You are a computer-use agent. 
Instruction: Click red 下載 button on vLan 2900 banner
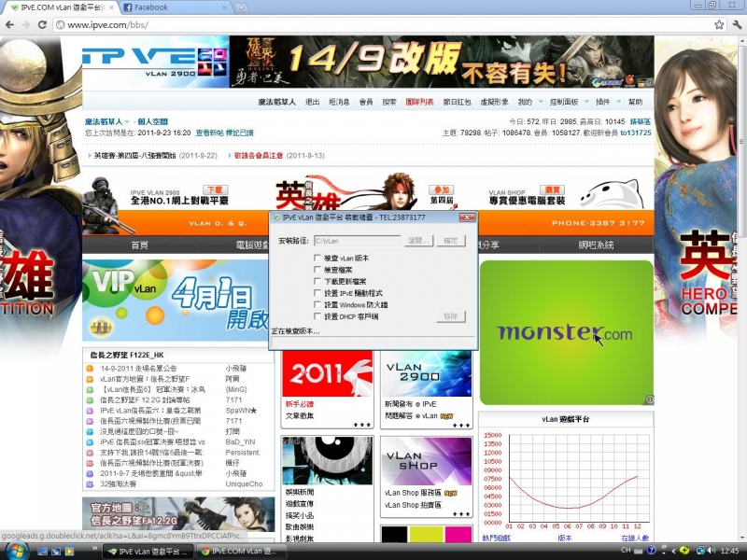click(x=216, y=189)
